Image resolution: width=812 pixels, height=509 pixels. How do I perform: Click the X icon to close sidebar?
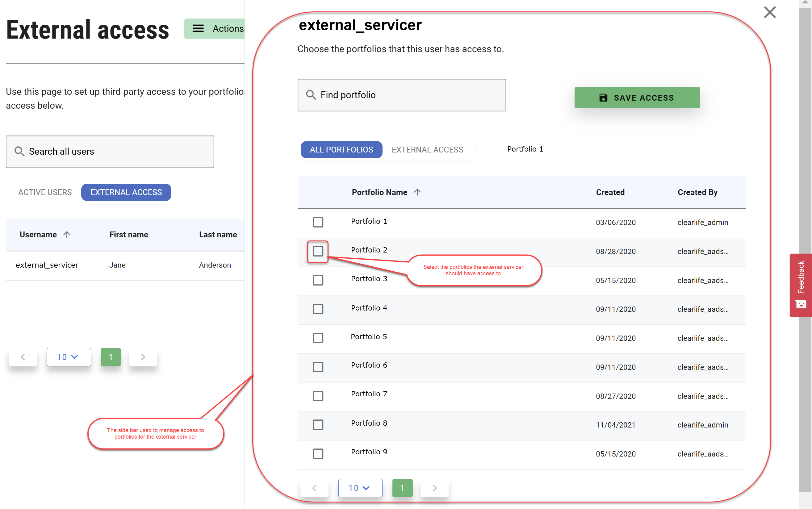pos(770,12)
